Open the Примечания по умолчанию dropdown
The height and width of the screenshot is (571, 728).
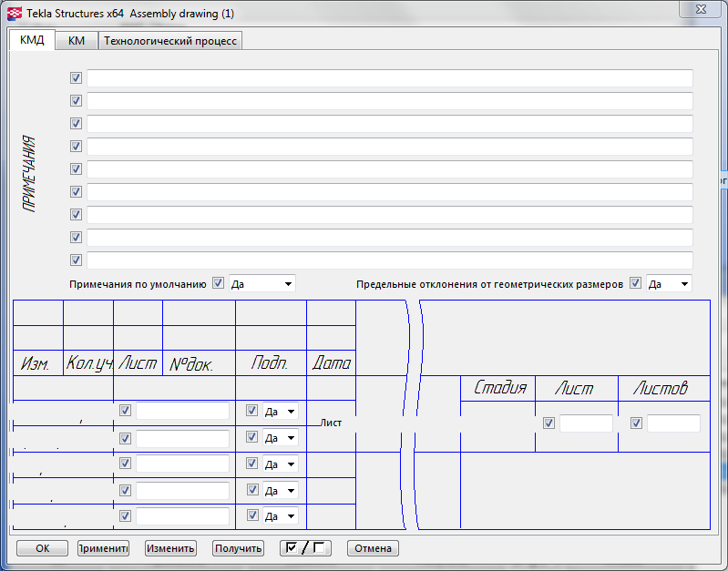pyautogui.click(x=262, y=283)
